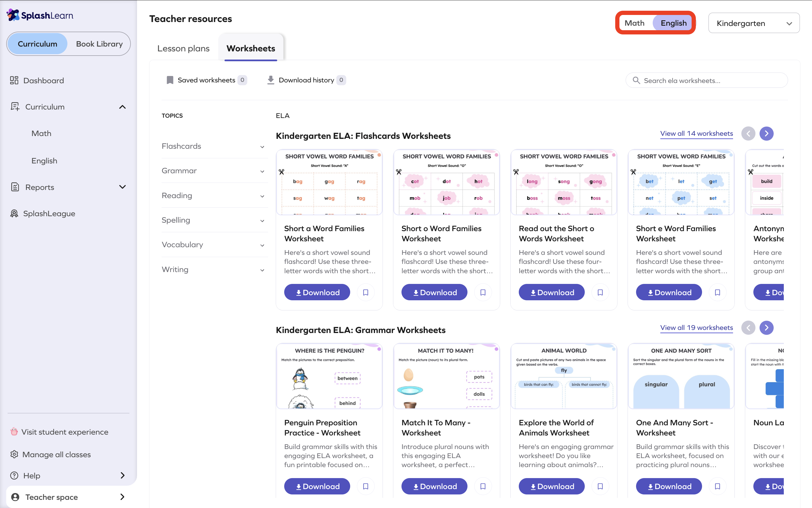Expand the Grammar topic
The height and width of the screenshot is (508, 812).
click(x=215, y=171)
